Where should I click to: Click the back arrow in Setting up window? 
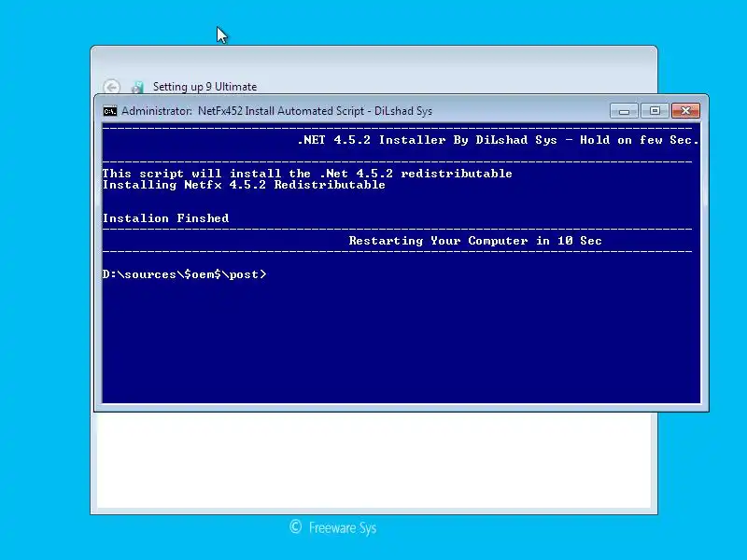pos(112,87)
